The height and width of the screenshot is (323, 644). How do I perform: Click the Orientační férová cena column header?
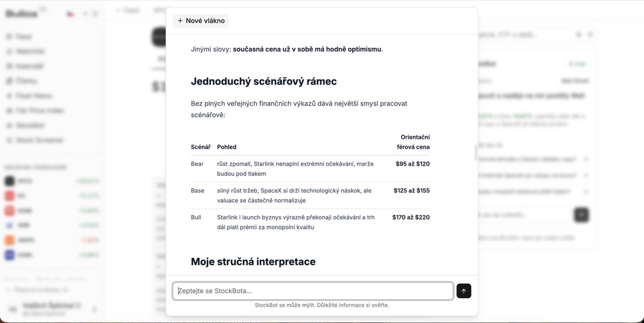(413, 142)
